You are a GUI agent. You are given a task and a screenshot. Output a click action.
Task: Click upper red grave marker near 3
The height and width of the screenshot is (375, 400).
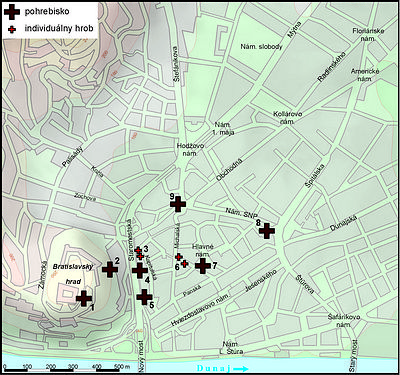click(138, 250)
